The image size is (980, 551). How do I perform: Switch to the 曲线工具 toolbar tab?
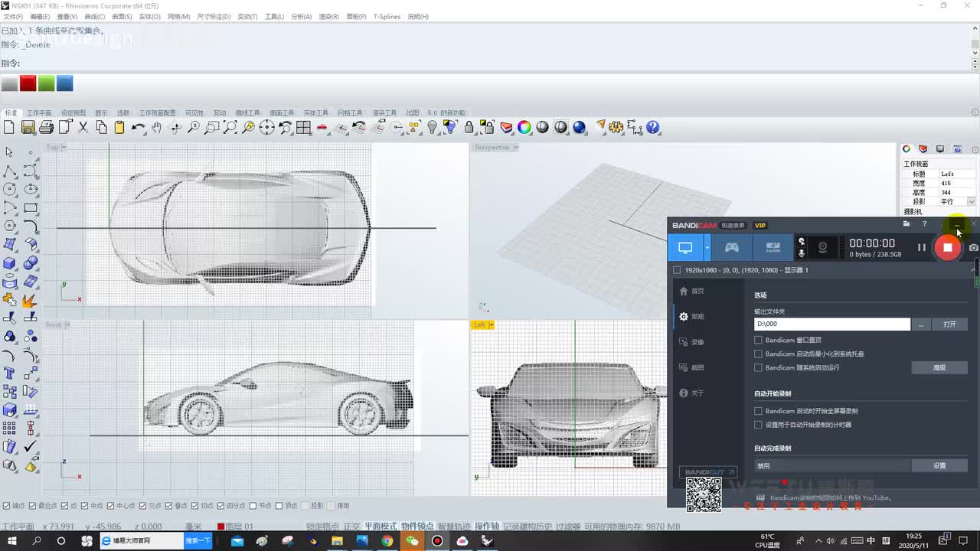point(247,113)
